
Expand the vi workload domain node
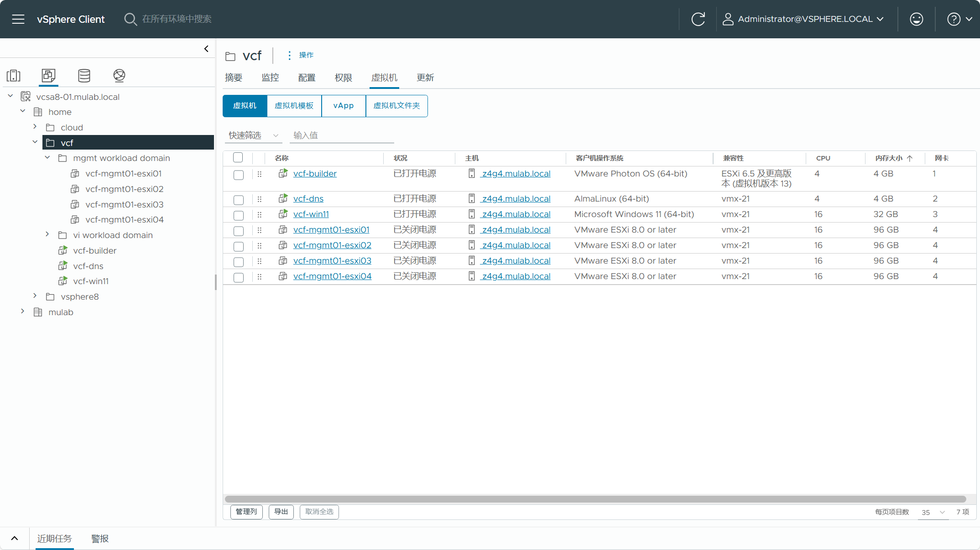click(47, 234)
